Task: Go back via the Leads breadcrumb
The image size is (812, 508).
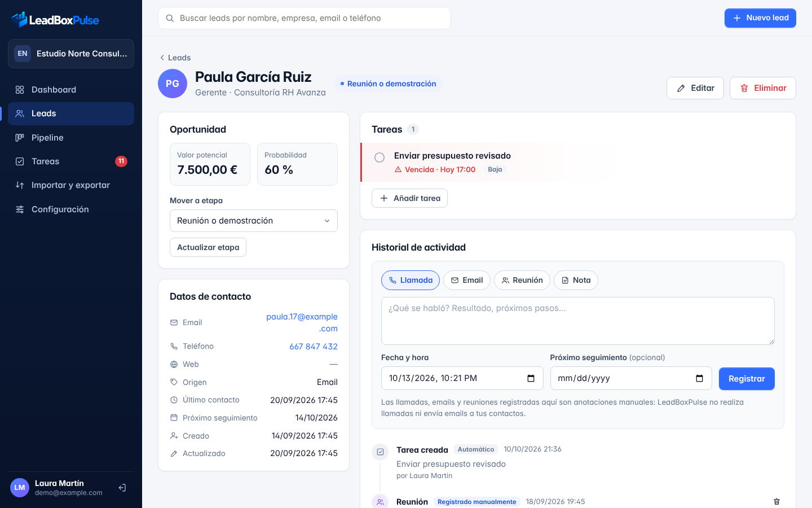Action: pyautogui.click(x=175, y=58)
